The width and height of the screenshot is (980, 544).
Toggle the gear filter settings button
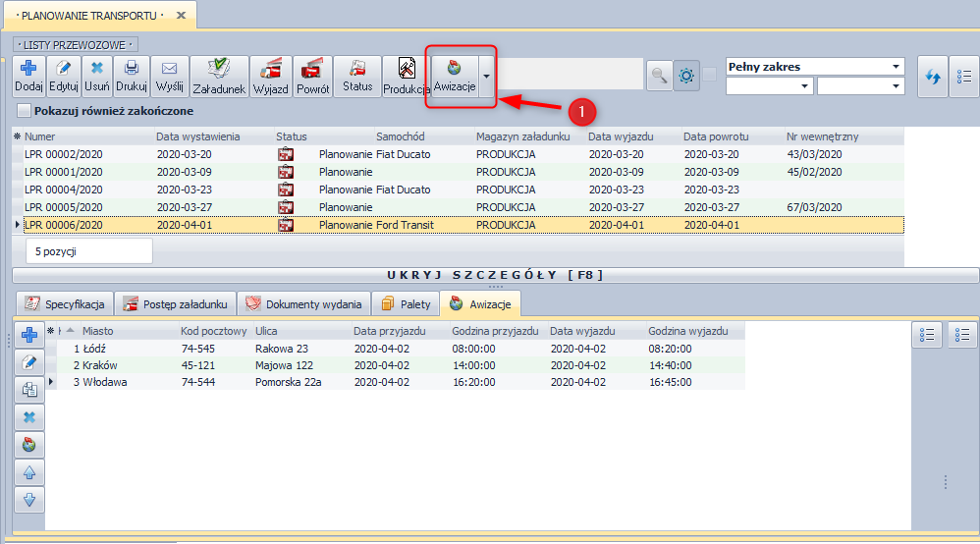click(686, 75)
